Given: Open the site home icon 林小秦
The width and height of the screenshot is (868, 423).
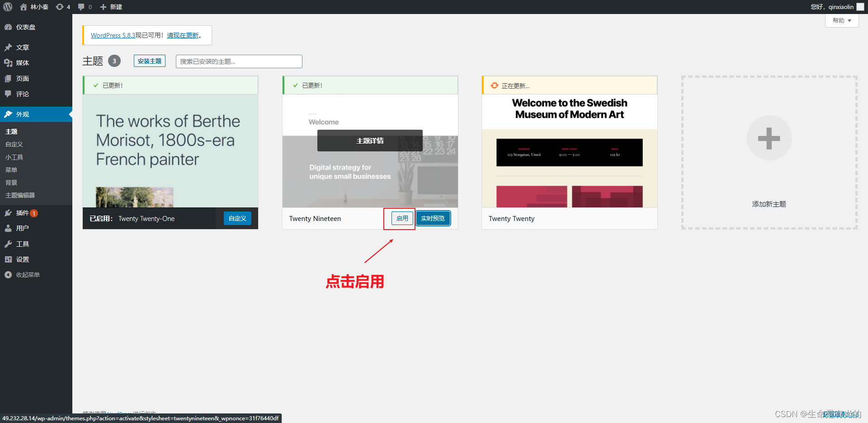Looking at the screenshot, I should pyautogui.click(x=24, y=7).
